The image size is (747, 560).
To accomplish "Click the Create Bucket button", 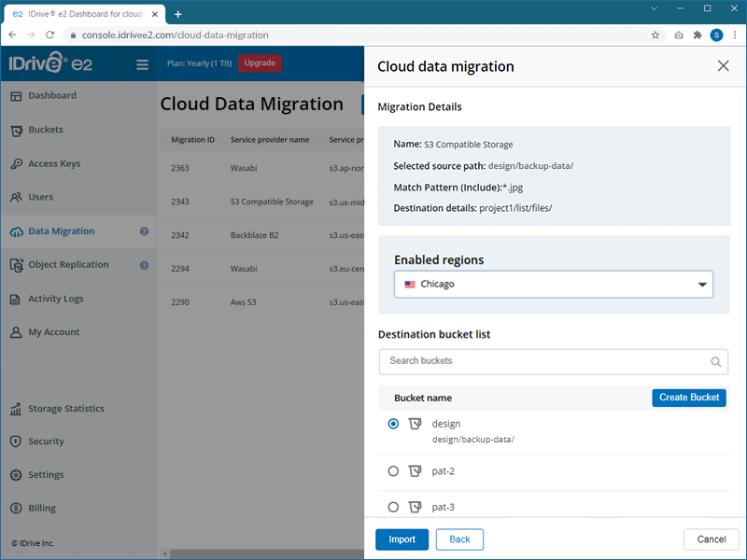I will pyautogui.click(x=688, y=398).
